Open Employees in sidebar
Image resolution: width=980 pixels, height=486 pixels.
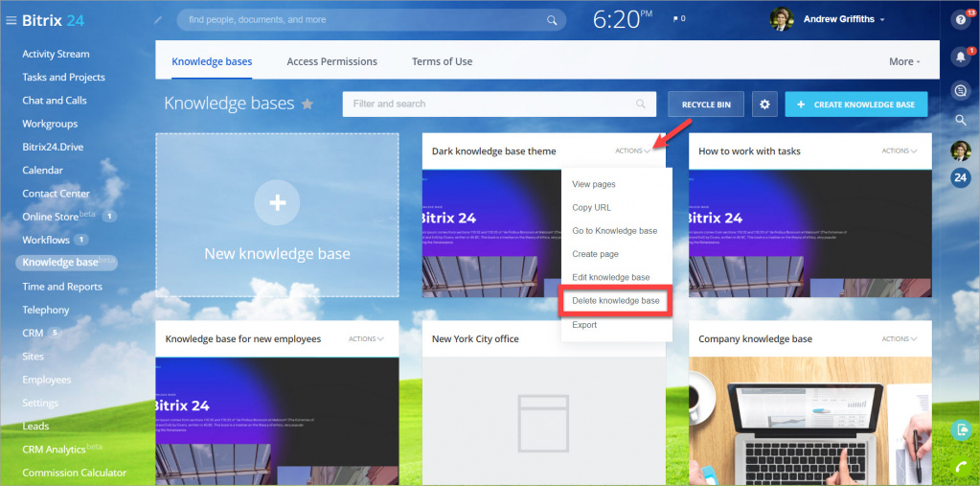[x=47, y=380]
